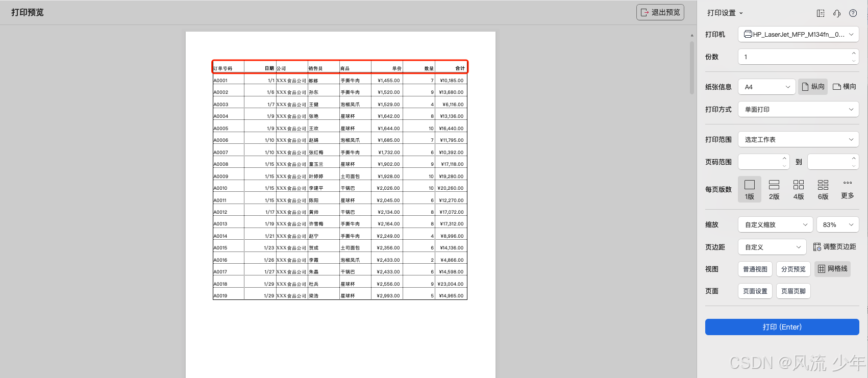This screenshot has width=868, height=378.
Task: Switch to 普通视图 normal view
Action: coord(755,269)
